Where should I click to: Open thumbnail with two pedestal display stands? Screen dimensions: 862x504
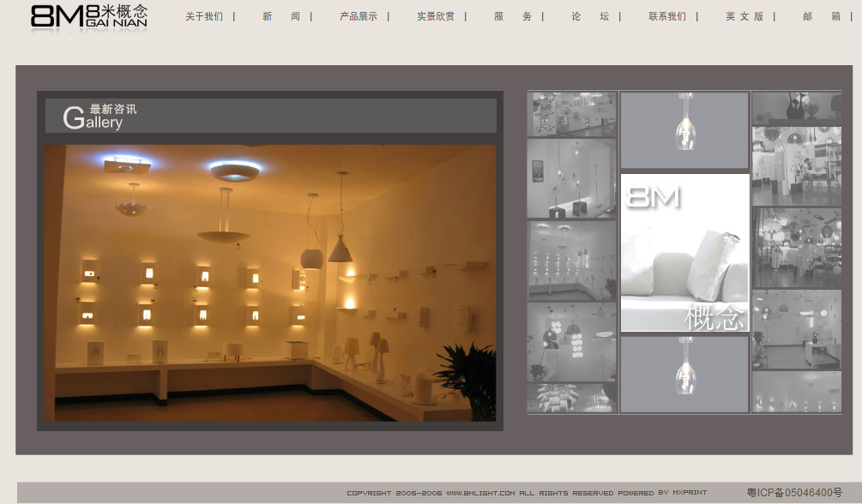tap(571, 178)
